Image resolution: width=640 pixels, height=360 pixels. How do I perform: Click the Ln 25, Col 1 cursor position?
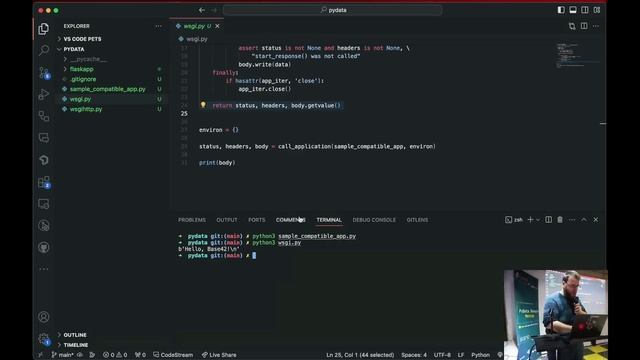[360, 355]
